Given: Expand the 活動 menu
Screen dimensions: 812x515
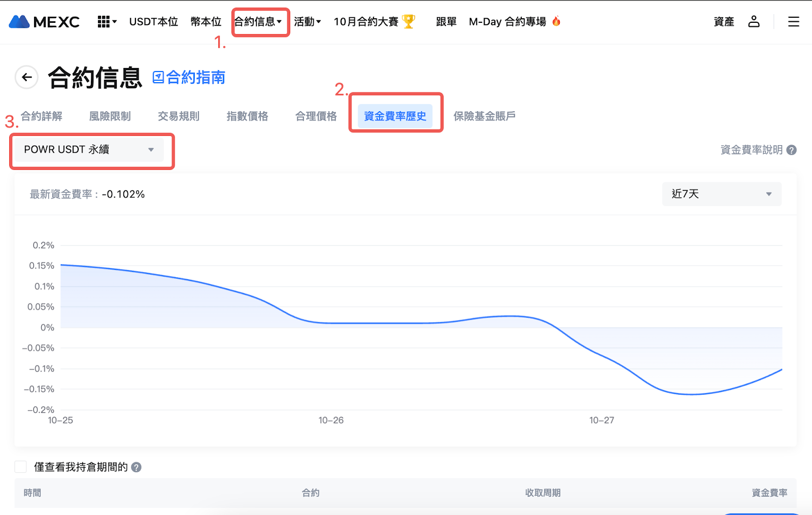Looking at the screenshot, I should (x=307, y=22).
